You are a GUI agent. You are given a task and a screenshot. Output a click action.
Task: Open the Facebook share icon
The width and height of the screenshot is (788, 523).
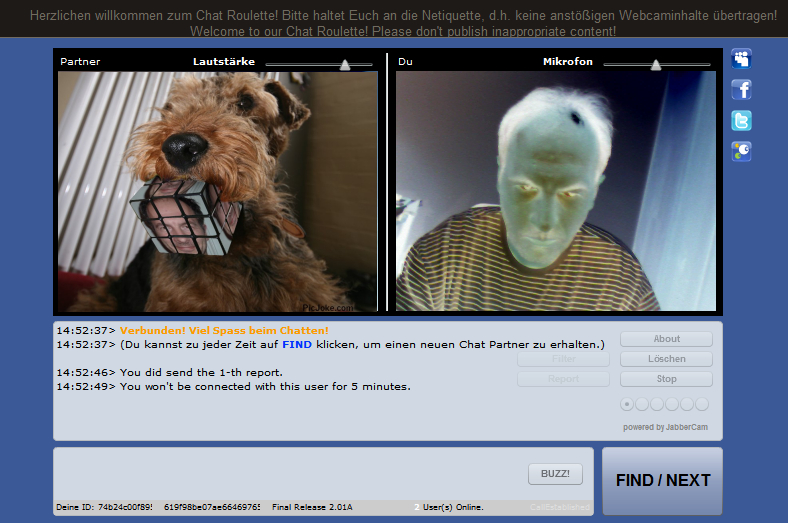click(x=741, y=90)
